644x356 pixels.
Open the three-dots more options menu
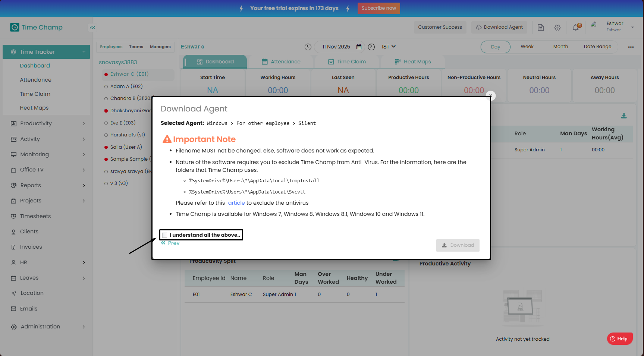click(631, 47)
